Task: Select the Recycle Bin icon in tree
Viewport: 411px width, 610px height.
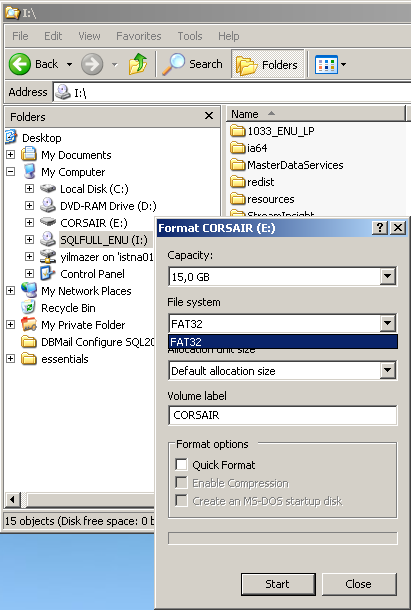Action: pos(28,308)
